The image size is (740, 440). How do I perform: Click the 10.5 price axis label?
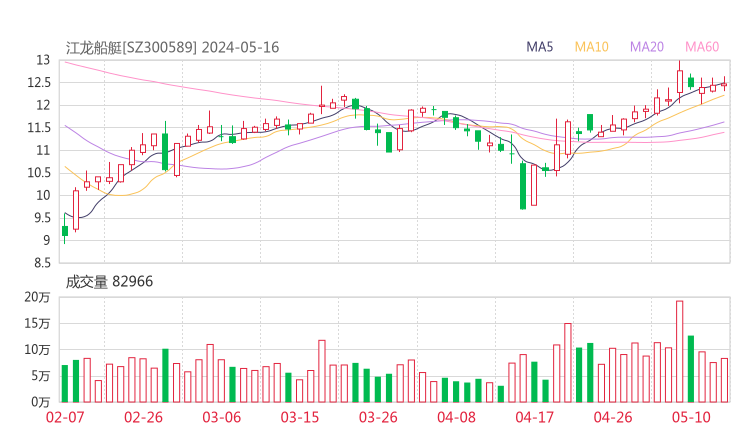(x=39, y=173)
